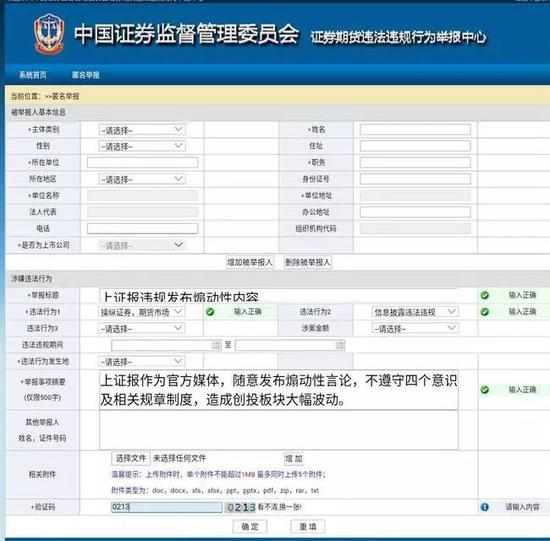Click the 未选择任何文件 text
Viewport: 550px width, 541px height.
(179, 458)
